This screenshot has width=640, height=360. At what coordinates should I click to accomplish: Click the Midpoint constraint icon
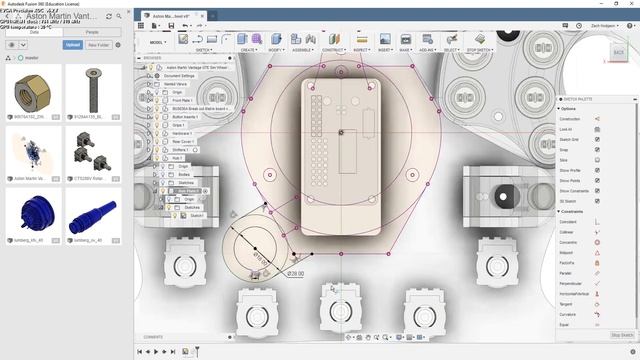coord(597,253)
